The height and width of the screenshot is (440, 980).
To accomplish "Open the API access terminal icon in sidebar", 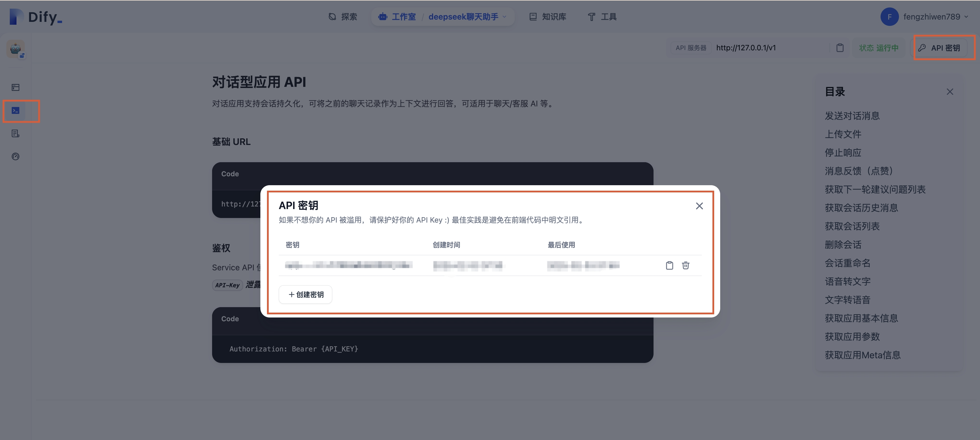I will [x=16, y=110].
